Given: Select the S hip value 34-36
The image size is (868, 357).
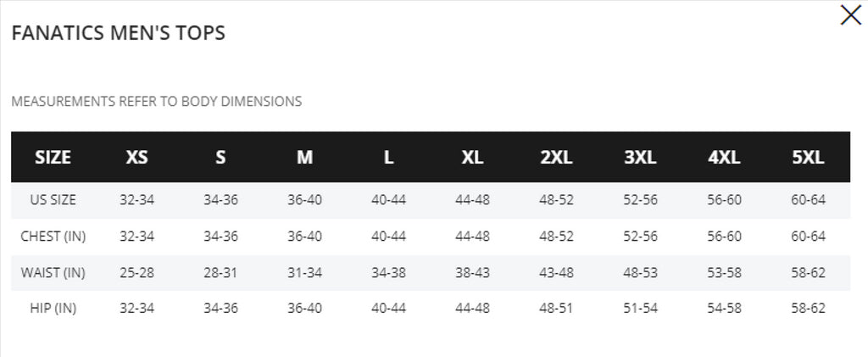Looking at the screenshot, I should (x=221, y=309).
